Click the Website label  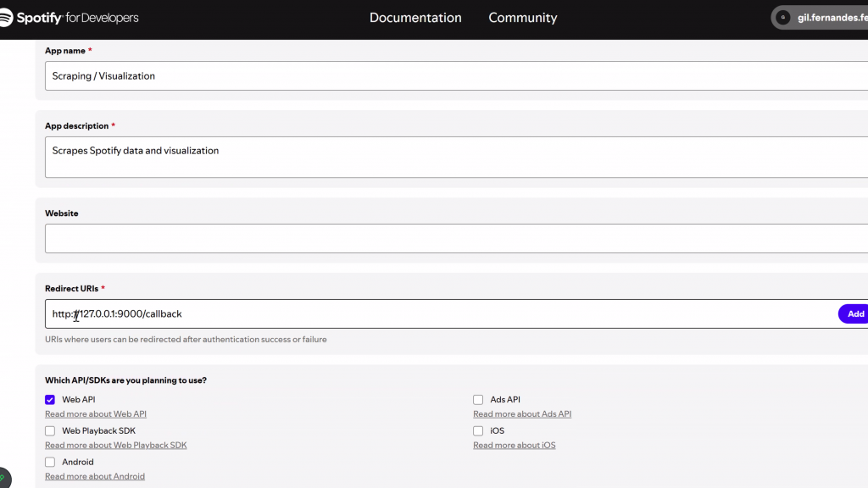pos(61,213)
